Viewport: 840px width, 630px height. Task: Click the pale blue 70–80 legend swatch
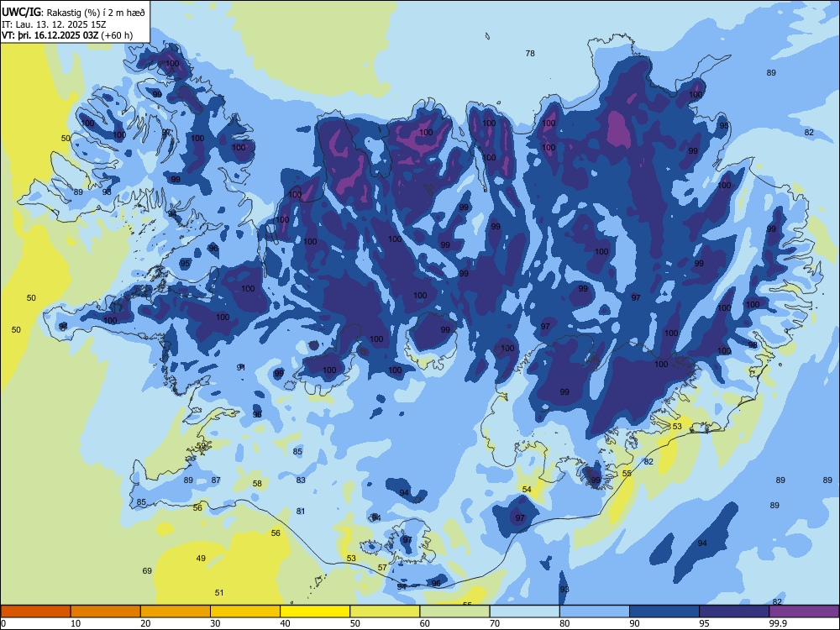pyautogui.click(x=524, y=612)
